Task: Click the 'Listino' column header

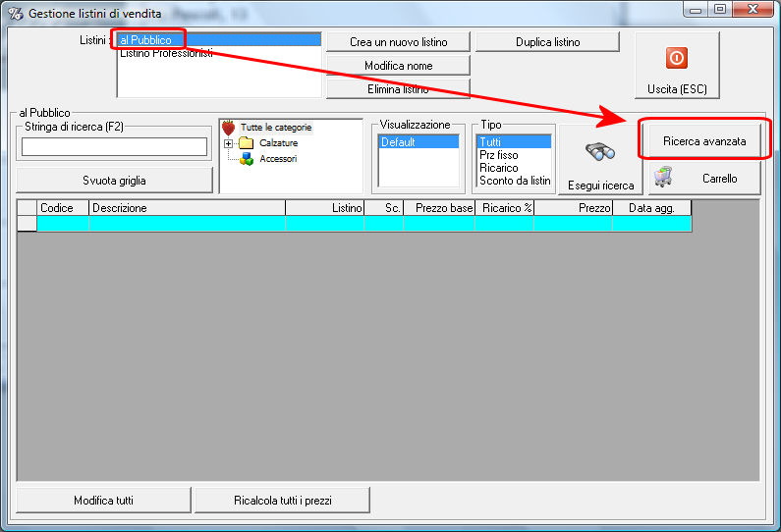Action: point(325,208)
